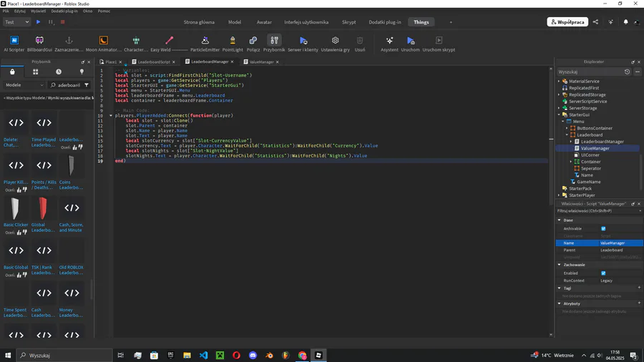The width and height of the screenshot is (644, 362).
Task: Select ServerScriptService in Explorer
Action: 587,102
